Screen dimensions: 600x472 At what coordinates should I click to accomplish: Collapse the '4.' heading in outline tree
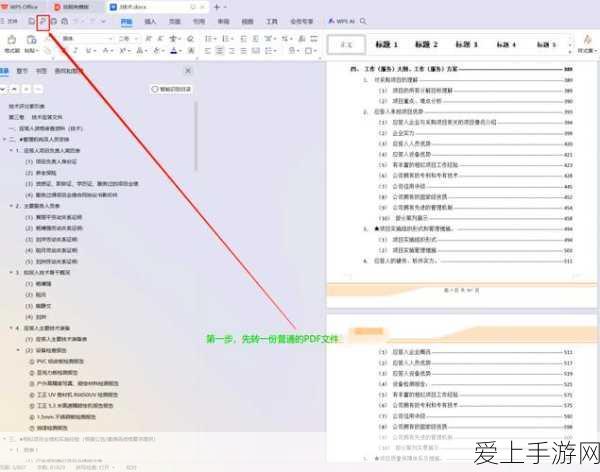point(11,328)
